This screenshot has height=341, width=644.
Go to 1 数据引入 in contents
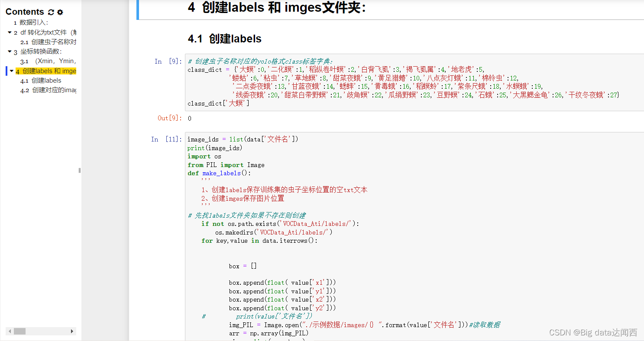[x=33, y=23]
